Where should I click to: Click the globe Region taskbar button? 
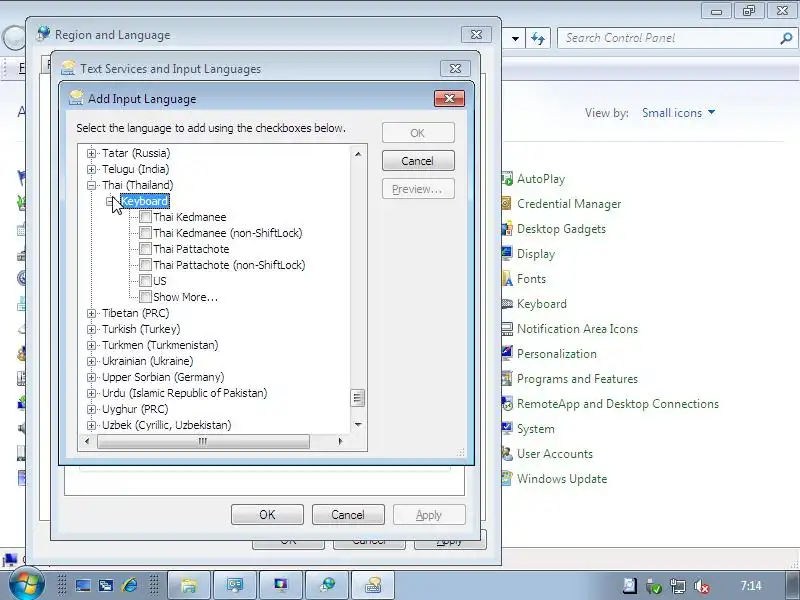click(327, 585)
